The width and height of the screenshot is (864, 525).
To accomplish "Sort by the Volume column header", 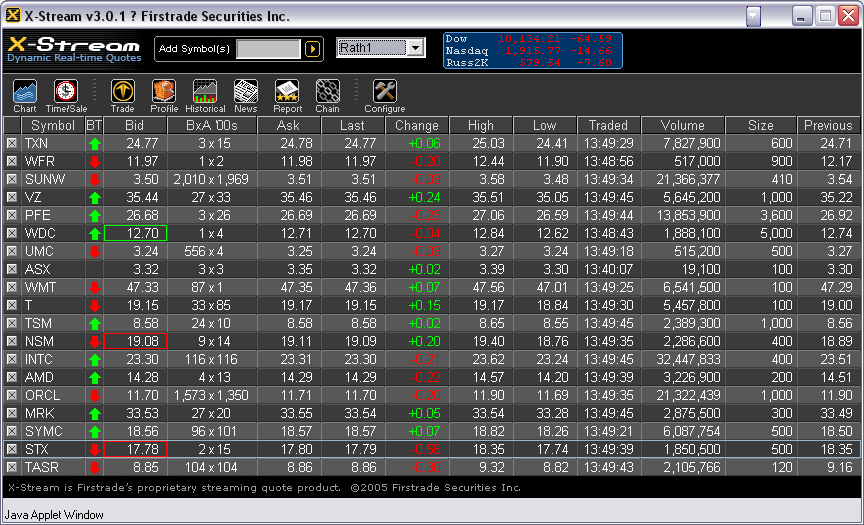I will [x=683, y=126].
